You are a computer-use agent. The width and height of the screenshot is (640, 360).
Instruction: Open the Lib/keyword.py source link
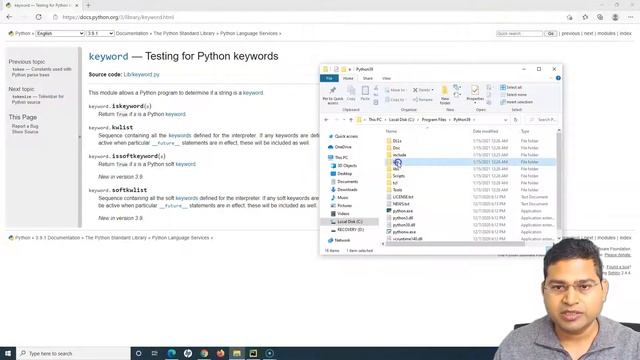142,74
